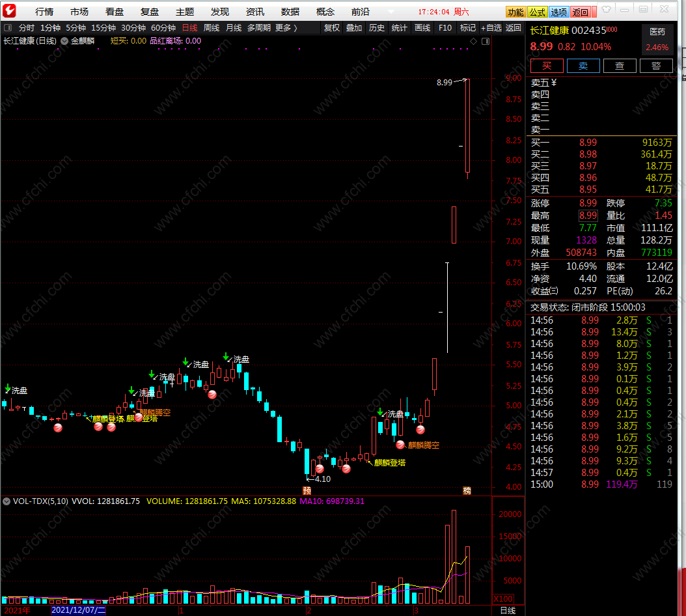Switch to 15分钟 period tab

[x=103, y=28]
